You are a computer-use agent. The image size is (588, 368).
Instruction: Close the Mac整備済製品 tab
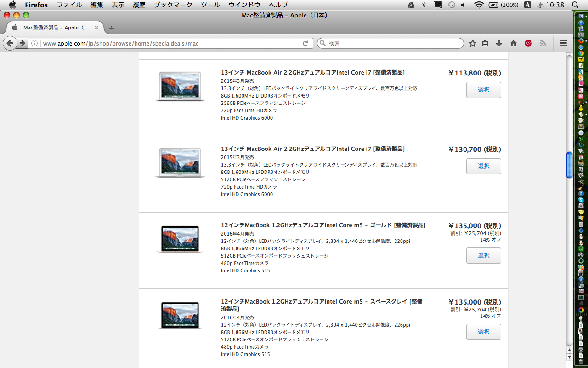tap(96, 28)
